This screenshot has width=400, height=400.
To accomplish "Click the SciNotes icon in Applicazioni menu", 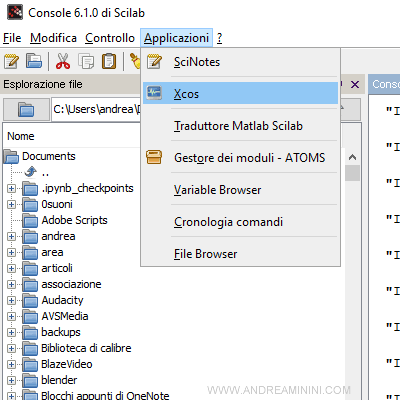I will 154,62.
